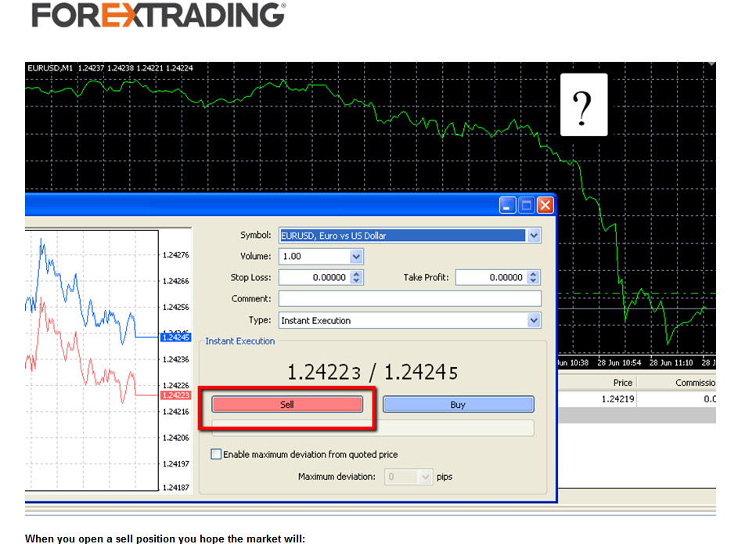The image size is (756, 544).
Task: Click the question mark box on chart
Action: (x=583, y=105)
